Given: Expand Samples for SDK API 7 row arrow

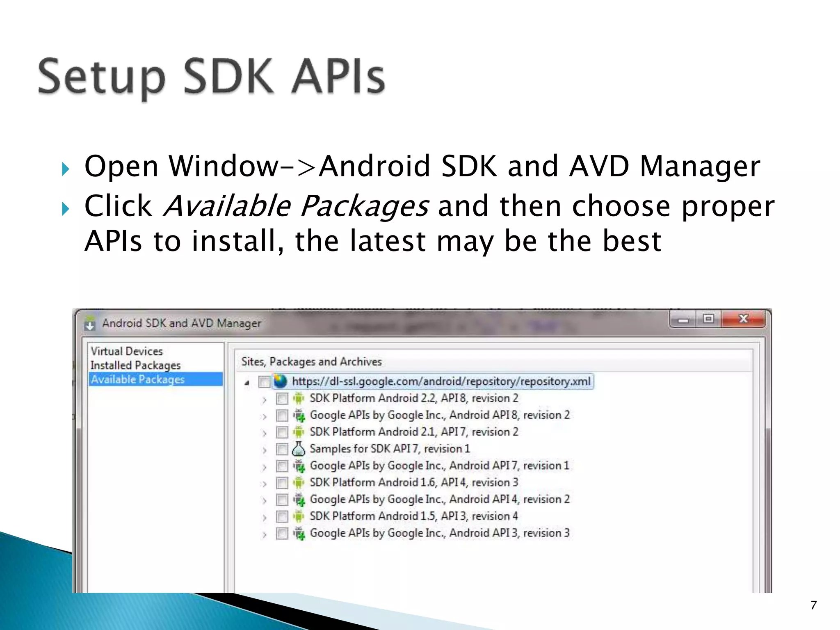Looking at the screenshot, I should [x=265, y=450].
